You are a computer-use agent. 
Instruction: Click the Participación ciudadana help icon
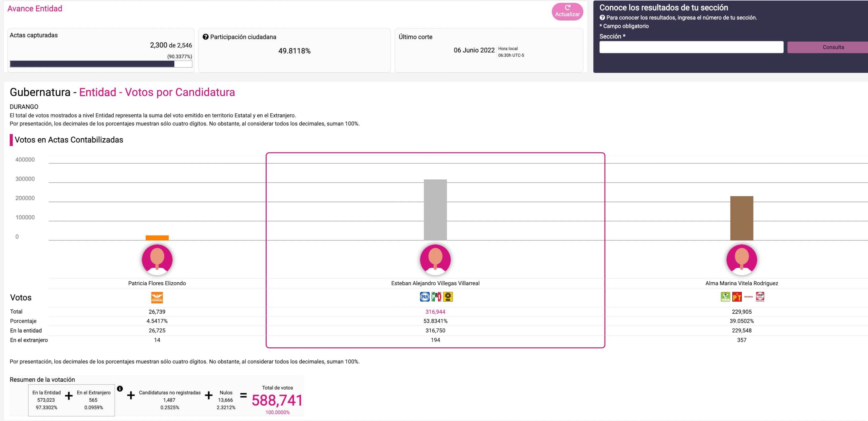(x=205, y=37)
